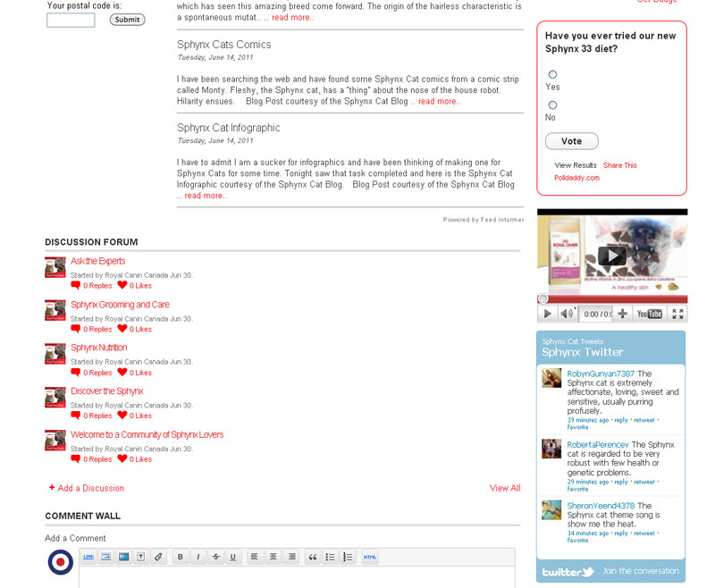Apply italic formatting in comment toolbar
The image size is (715, 588).
tap(198, 557)
